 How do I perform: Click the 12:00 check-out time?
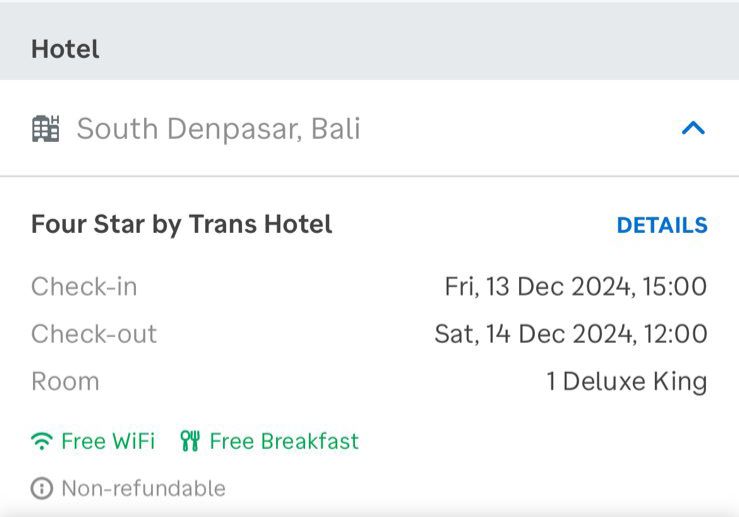[x=674, y=334]
